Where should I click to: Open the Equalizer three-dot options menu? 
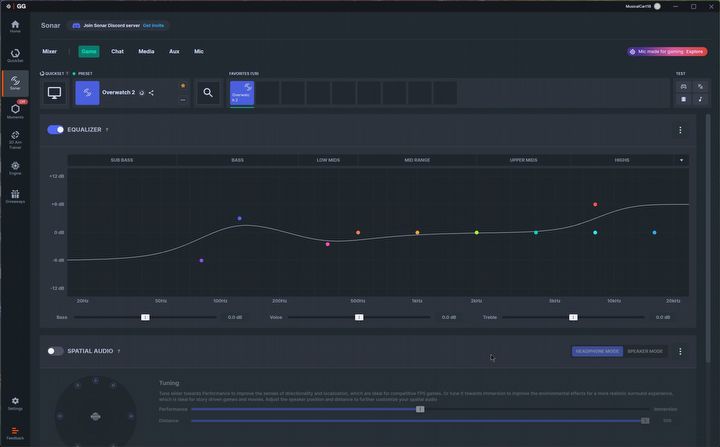click(x=680, y=130)
